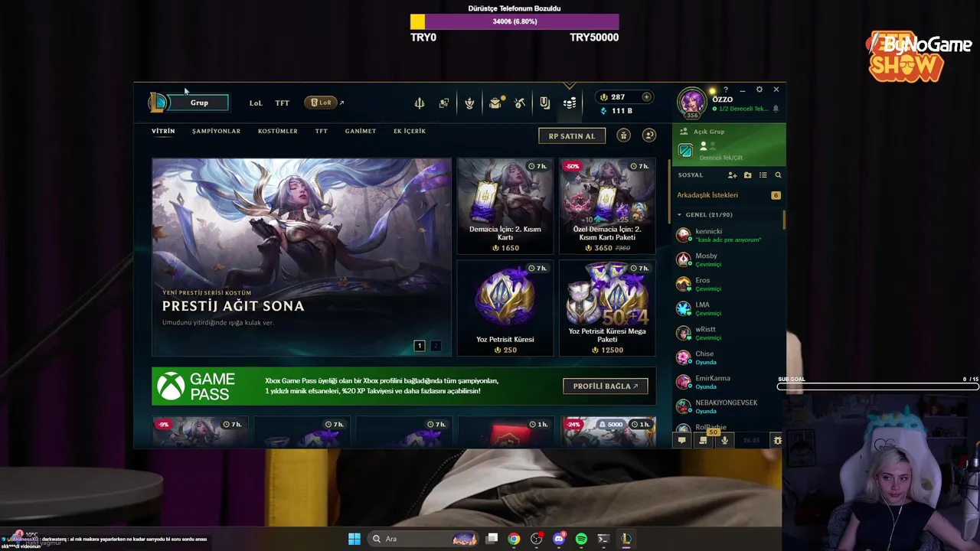
Task: Open Google Chrome from taskbar
Action: tap(514, 539)
